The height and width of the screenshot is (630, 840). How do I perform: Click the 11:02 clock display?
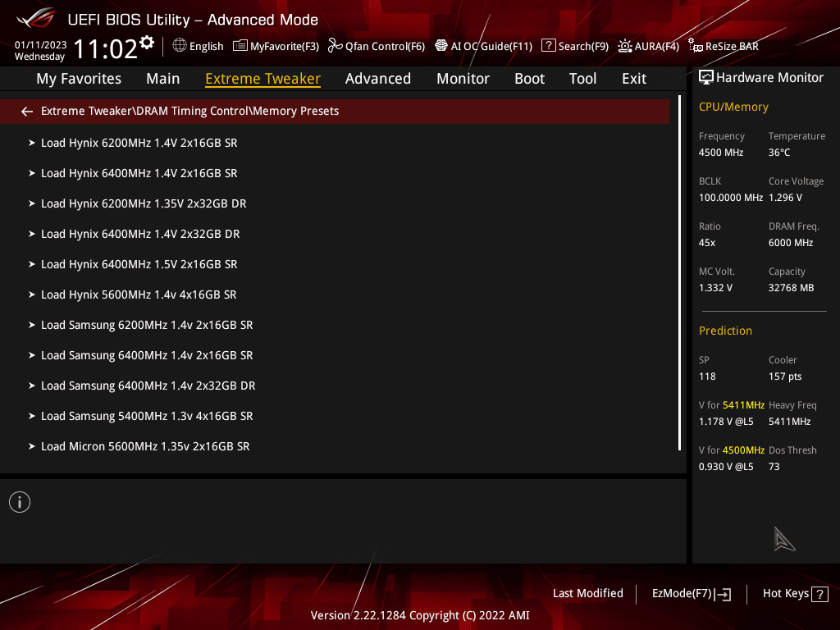pos(106,48)
